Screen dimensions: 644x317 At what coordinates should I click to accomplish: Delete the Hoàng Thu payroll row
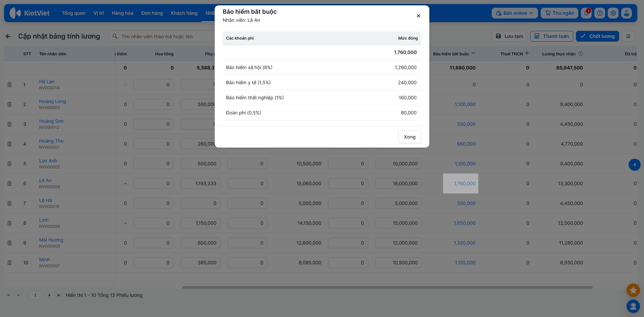point(9,144)
